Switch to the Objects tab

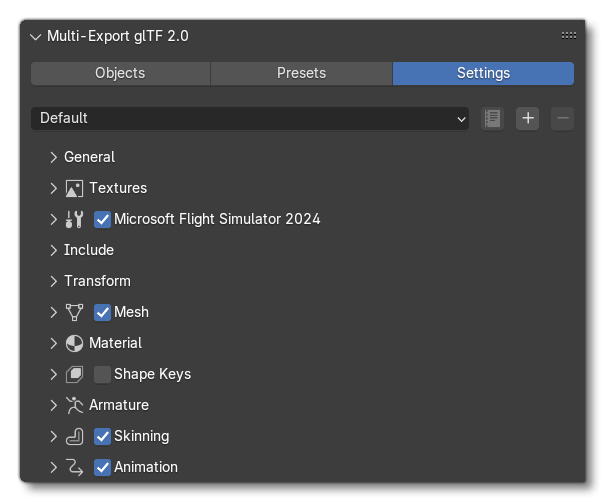point(120,73)
